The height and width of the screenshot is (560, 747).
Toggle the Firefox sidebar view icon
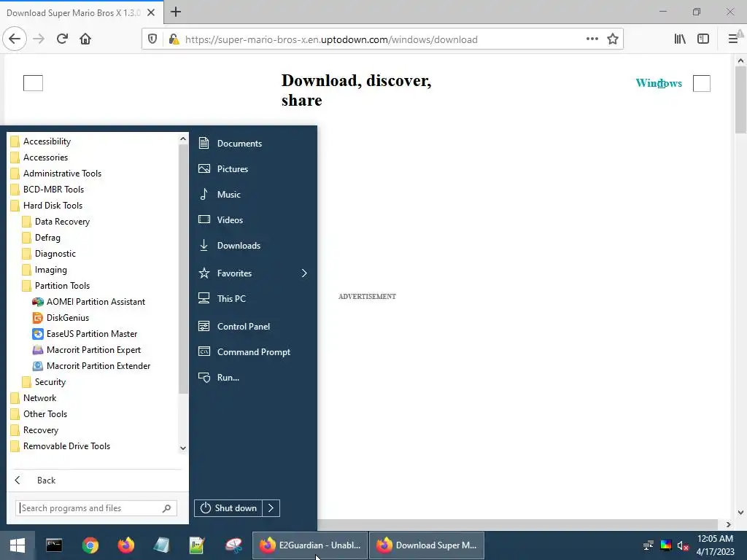coord(703,39)
